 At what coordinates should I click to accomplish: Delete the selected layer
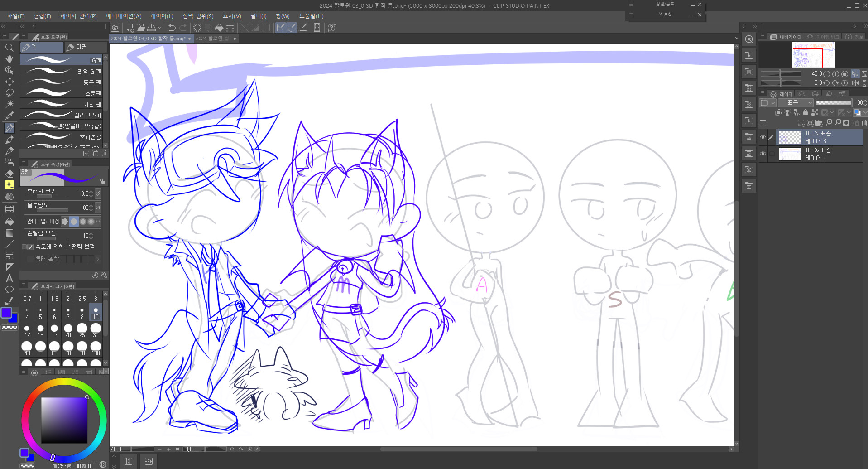click(864, 123)
